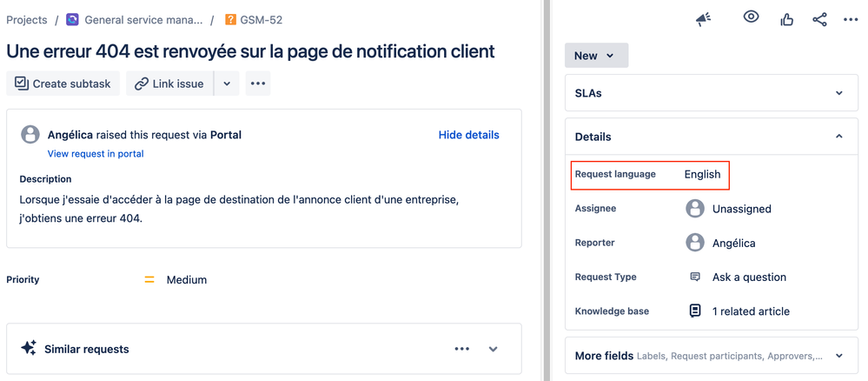
Task: Click Create subtask button
Action: (63, 84)
